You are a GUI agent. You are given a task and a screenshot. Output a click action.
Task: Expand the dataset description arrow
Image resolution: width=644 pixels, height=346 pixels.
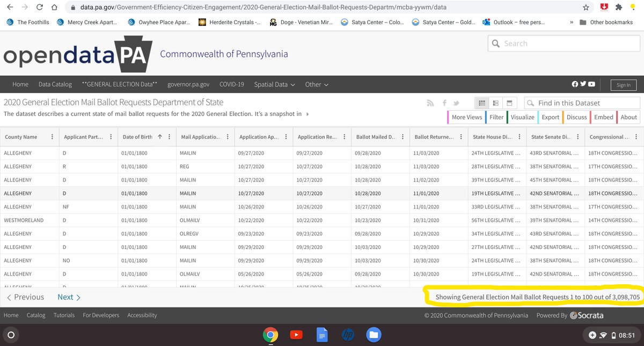pyautogui.click(x=308, y=114)
